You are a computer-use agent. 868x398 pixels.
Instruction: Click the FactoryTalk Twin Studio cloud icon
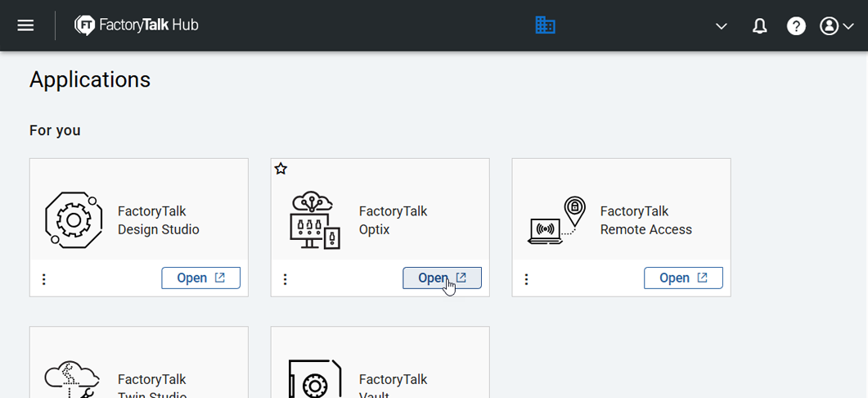[x=72, y=379]
